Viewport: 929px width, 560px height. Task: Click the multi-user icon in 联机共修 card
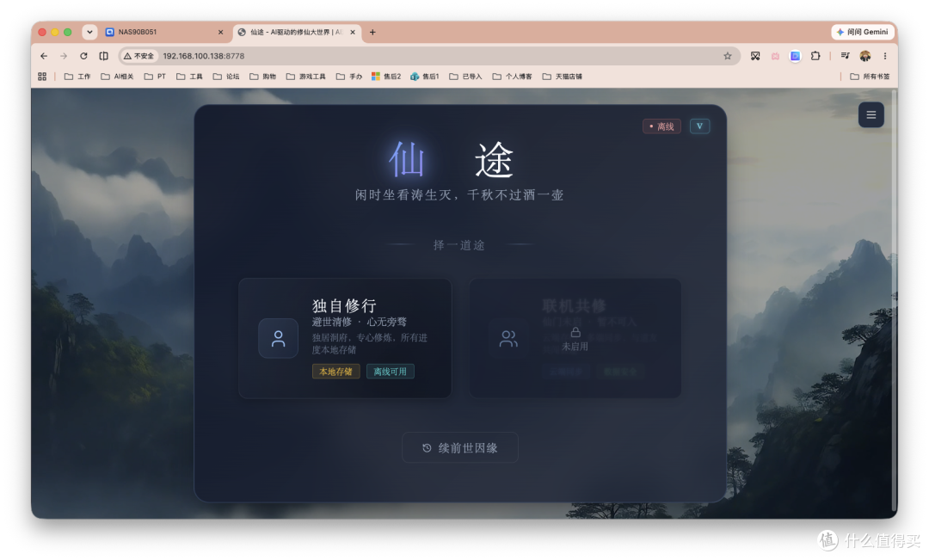coord(508,338)
